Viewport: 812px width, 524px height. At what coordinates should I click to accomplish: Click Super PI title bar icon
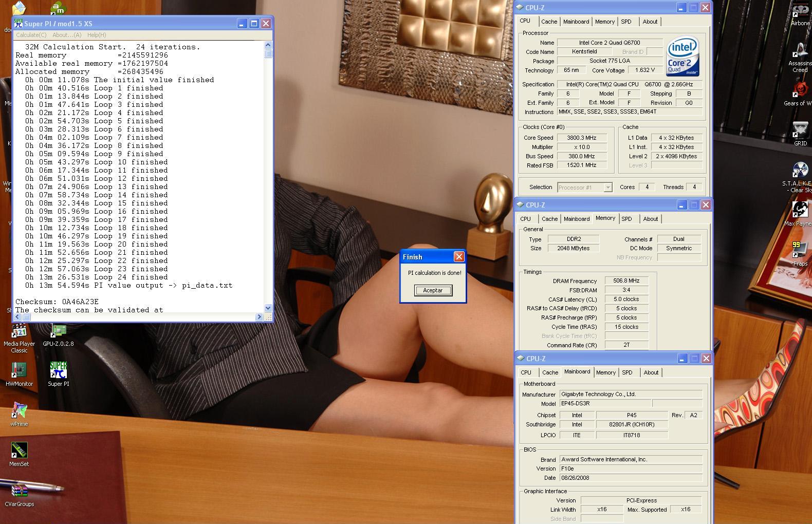[19, 24]
